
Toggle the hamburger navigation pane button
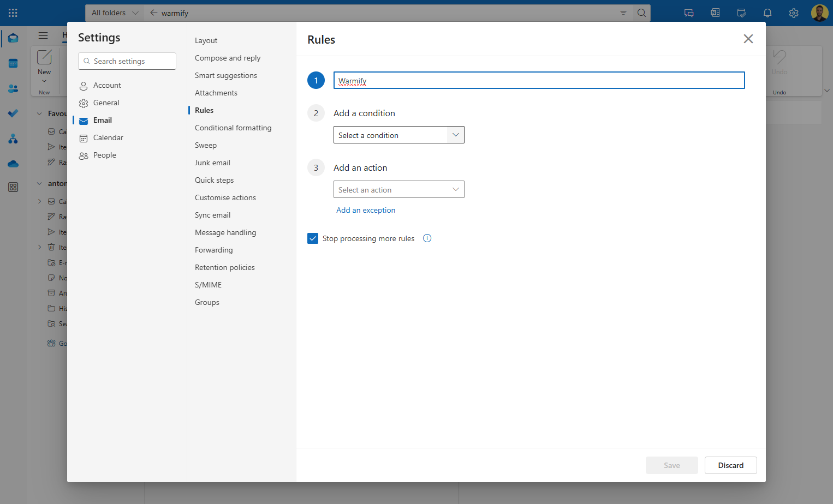[x=43, y=35]
